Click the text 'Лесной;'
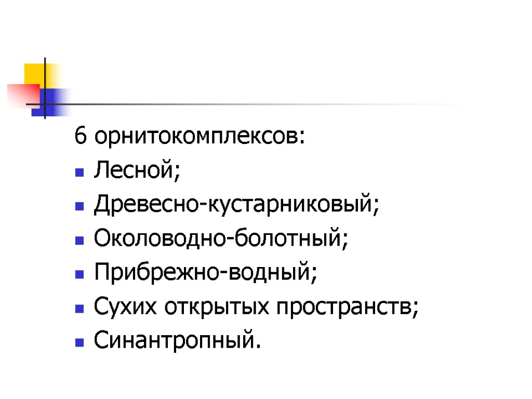 click(x=137, y=171)
